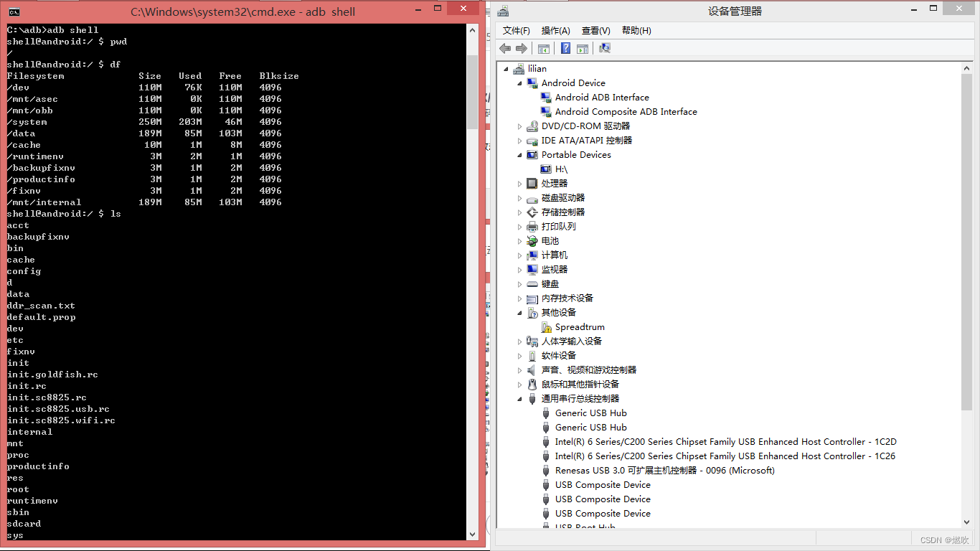Click the Device Manager title bar icon
This screenshot has width=980, height=551.
click(x=503, y=11)
